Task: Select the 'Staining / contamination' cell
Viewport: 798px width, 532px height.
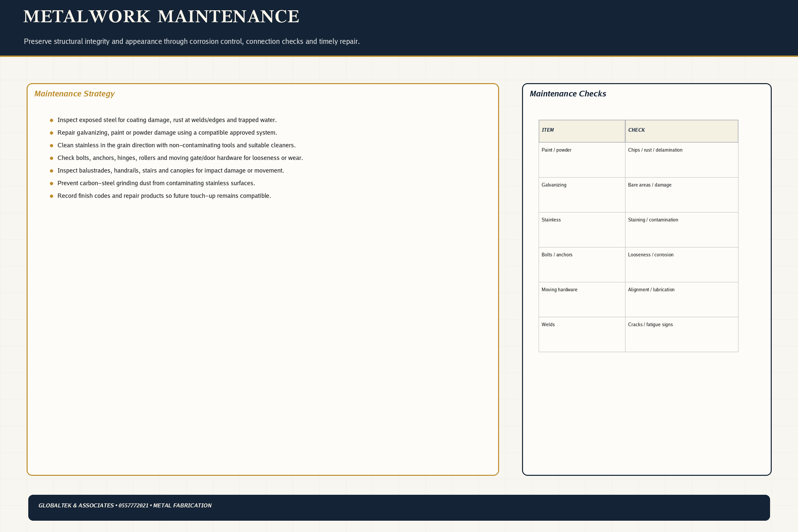Action: click(682, 230)
